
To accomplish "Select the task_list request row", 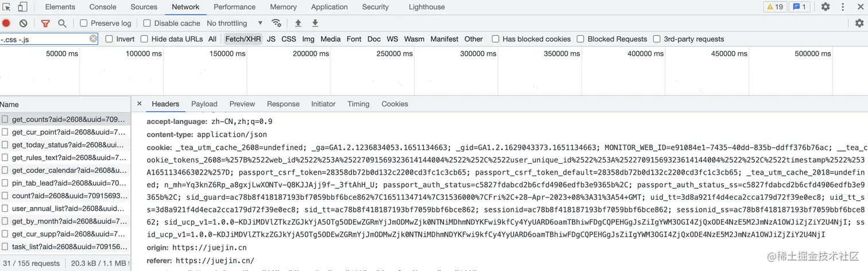I will pyautogui.click(x=65, y=247).
